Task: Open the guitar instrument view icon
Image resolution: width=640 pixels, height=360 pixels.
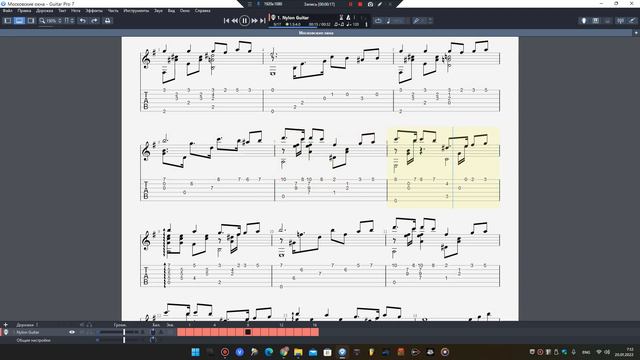Action: pyautogui.click(x=632, y=20)
